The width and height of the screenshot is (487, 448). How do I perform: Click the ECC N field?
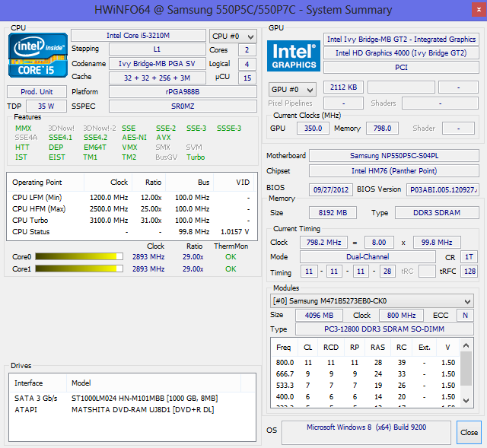click(x=465, y=316)
